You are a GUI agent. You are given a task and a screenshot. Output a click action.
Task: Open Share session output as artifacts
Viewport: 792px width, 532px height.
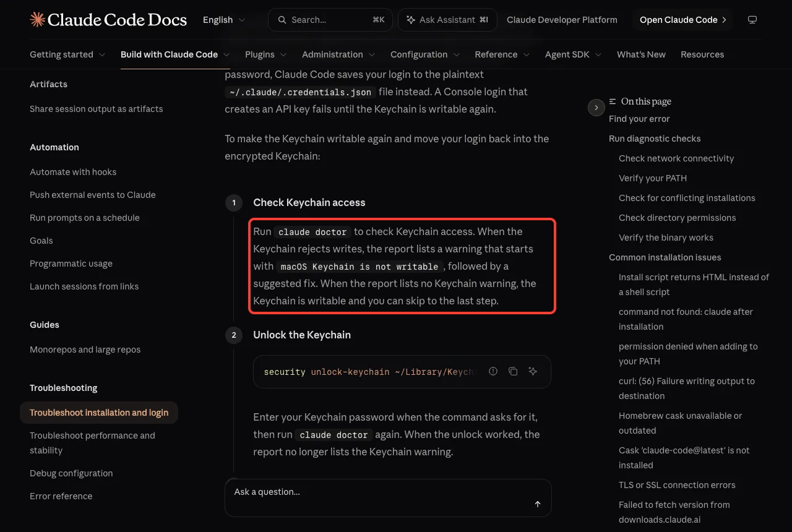(97, 109)
